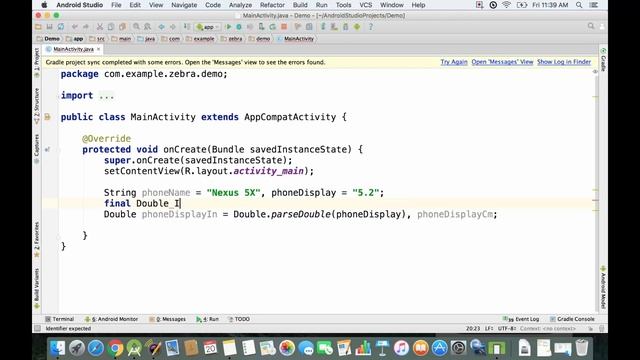Expand the collapsed import statements
640x360 pixels.
107,96
